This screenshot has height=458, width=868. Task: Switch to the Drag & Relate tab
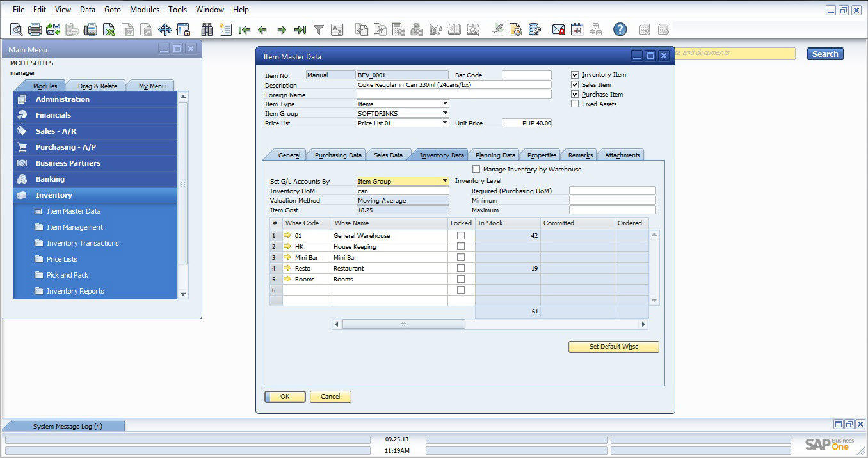click(97, 86)
